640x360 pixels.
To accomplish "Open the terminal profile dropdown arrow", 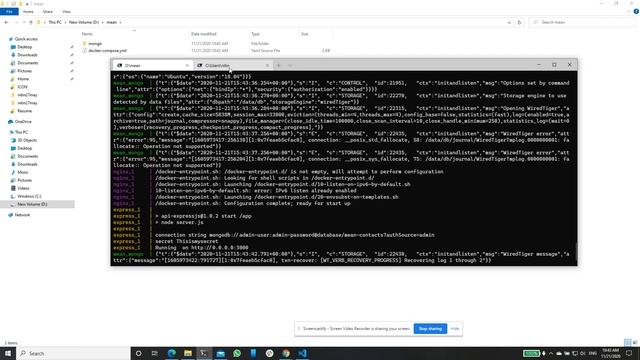I will pos(290,65).
